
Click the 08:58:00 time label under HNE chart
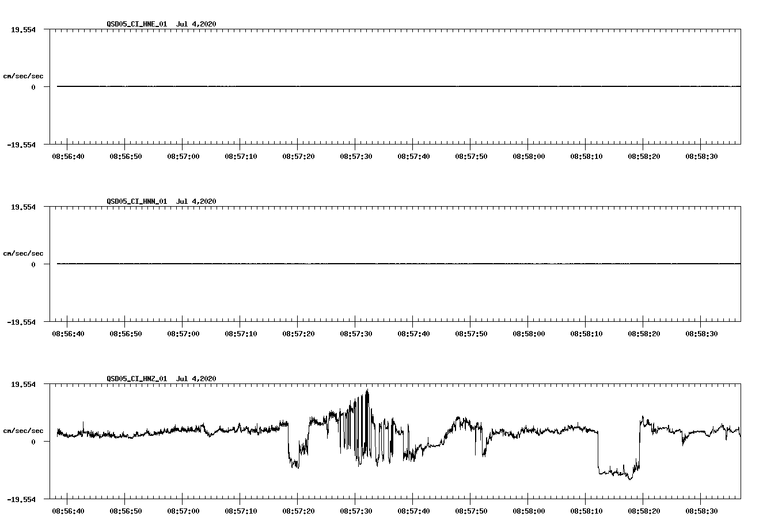point(529,156)
